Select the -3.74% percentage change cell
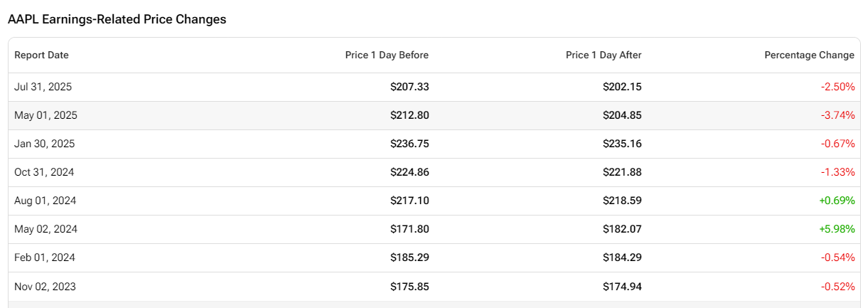The image size is (868, 308). pyautogui.click(x=837, y=115)
